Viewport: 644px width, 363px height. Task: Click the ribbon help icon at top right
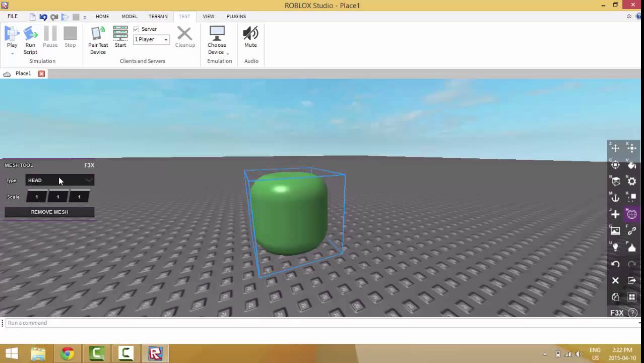[x=638, y=16]
